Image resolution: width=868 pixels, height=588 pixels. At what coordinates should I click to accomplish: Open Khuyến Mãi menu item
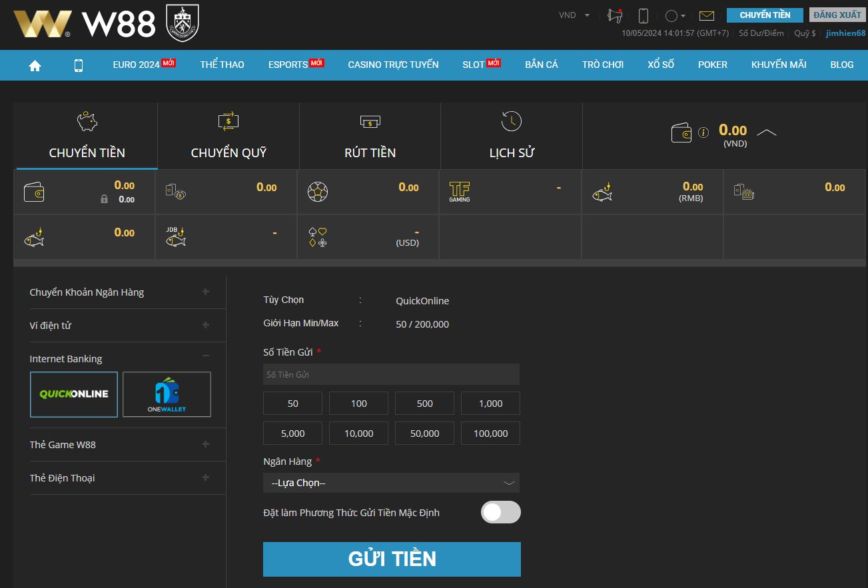coord(779,65)
